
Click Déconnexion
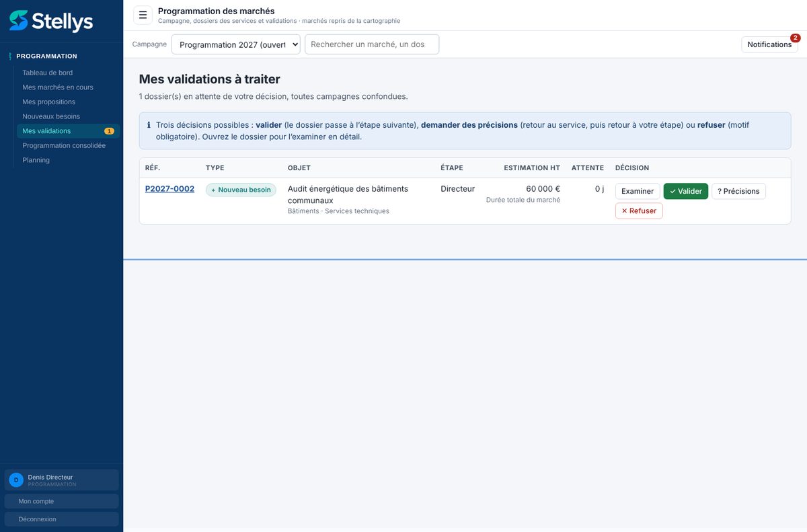coord(61,519)
